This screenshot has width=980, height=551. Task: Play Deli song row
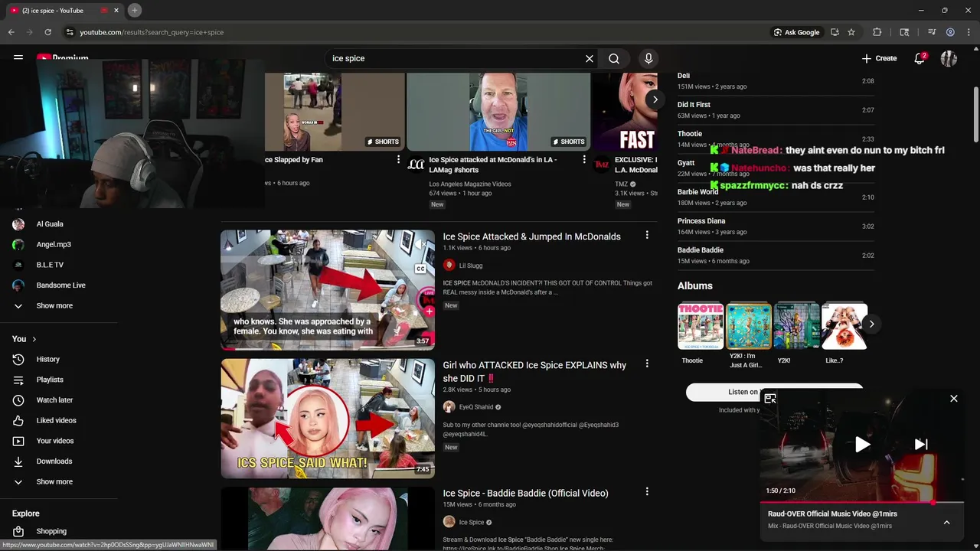point(776,80)
